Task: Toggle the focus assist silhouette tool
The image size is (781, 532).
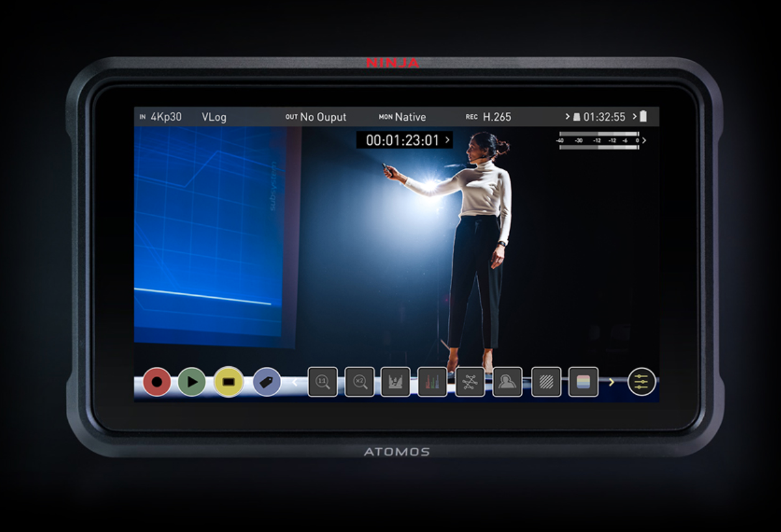Action: click(507, 382)
